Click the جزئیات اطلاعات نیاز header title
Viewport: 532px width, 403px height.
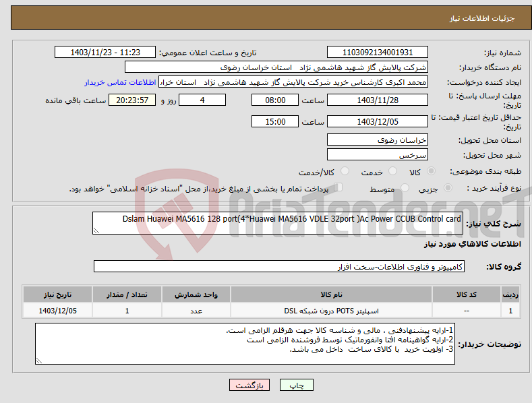482,18
